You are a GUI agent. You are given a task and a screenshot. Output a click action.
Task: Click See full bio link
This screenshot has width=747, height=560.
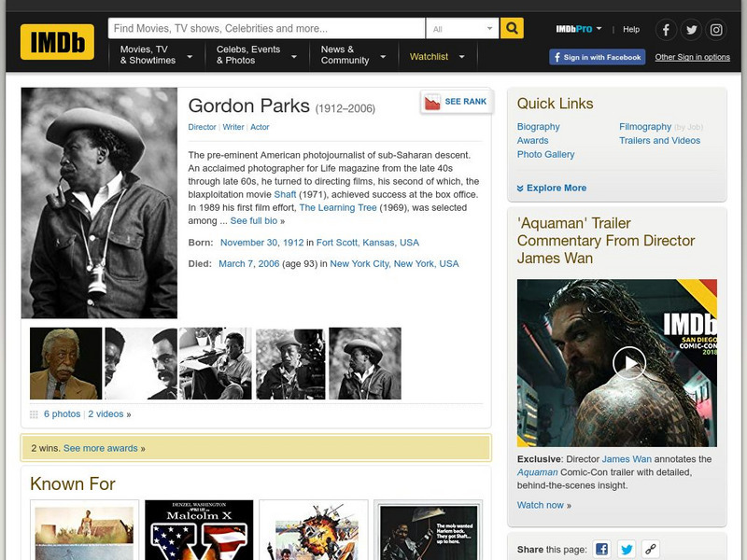point(253,221)
